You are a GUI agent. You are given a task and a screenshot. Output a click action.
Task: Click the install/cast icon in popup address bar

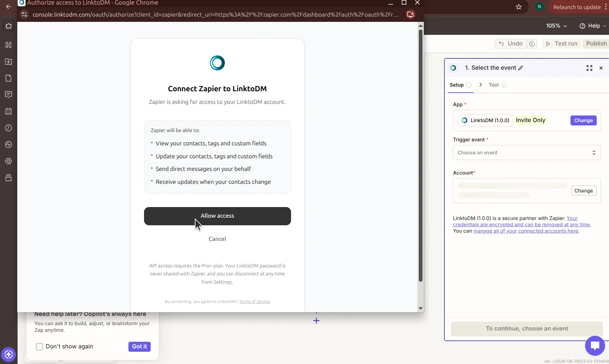411,15
